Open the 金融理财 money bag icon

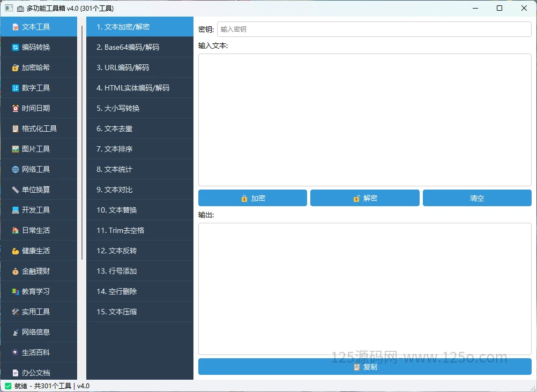click(x=15, y=271)
